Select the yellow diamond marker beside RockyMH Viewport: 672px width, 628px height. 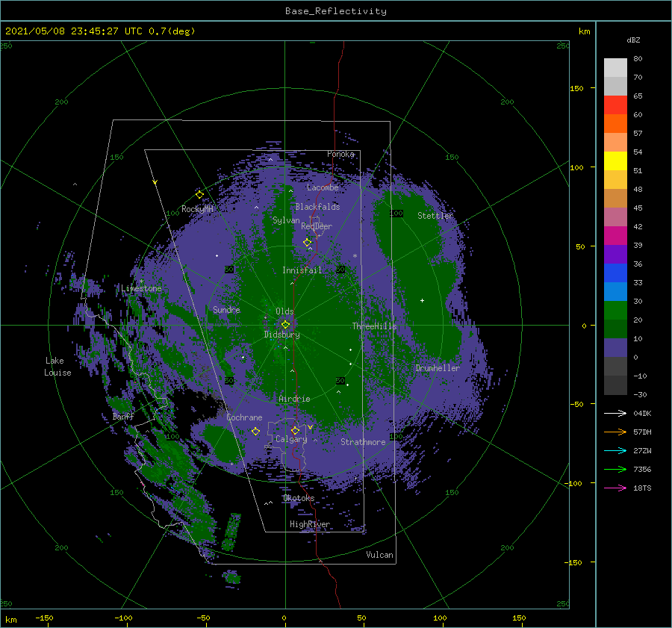pyautogui.click(x=199, y=195)
